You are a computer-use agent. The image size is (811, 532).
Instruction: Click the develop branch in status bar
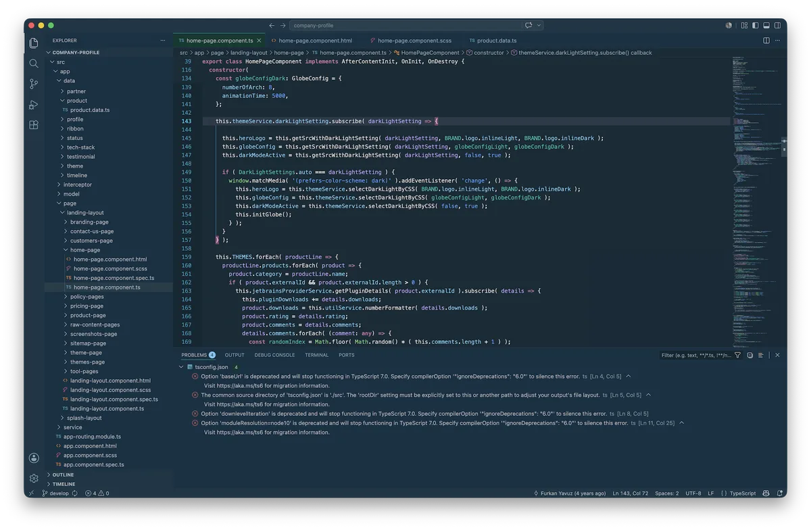[55, 493]
